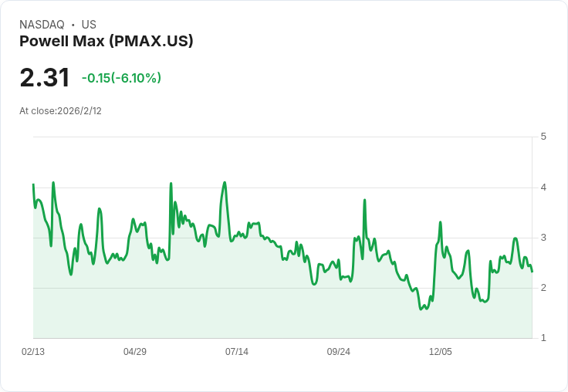Image resolution: width=568 pixels, height=392 pixels.
Task: Click the chart's lowest trough before 12/05
Action: [x=421, y=309]
